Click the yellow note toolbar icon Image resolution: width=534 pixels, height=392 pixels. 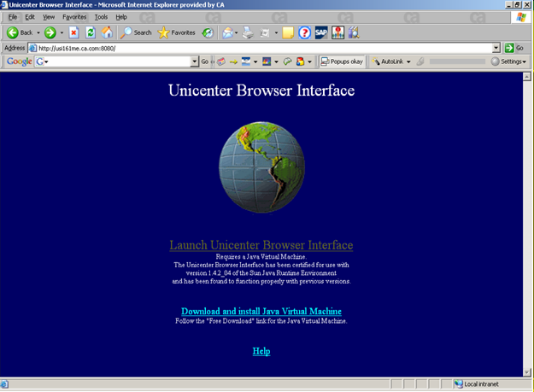288,33
